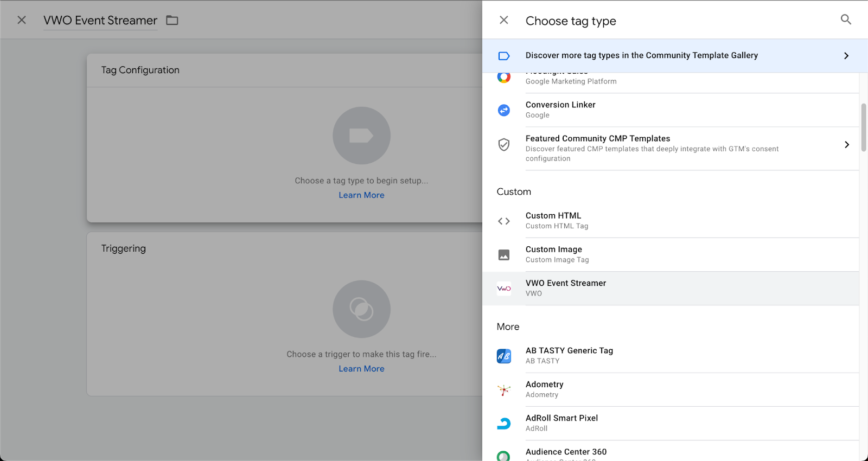Image resolution: width=868 pixels, height=461 pixels.
Task: Click the Tag Configuration heading
Action: (140, 70)
